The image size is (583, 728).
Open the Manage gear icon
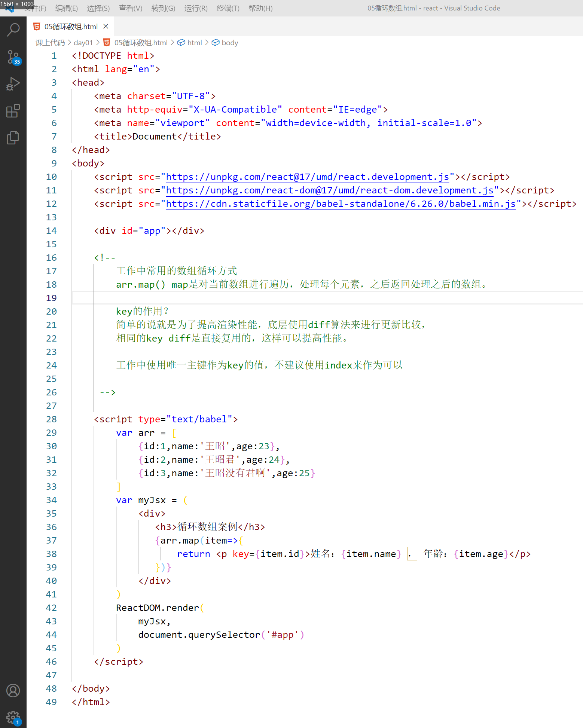click(x=13, y=718)
